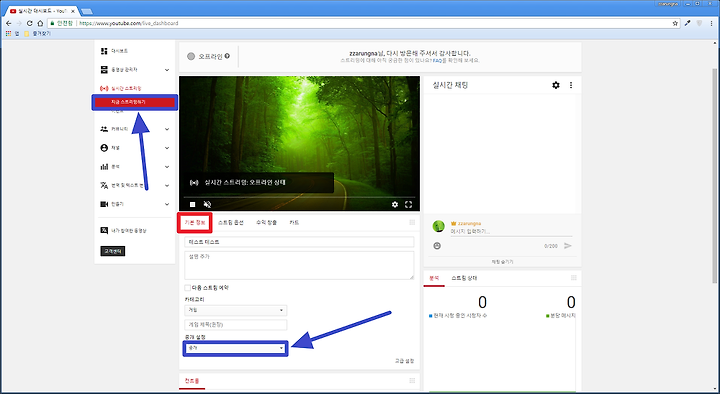Switch to the Basic Info tab

[x=195, y=222]
